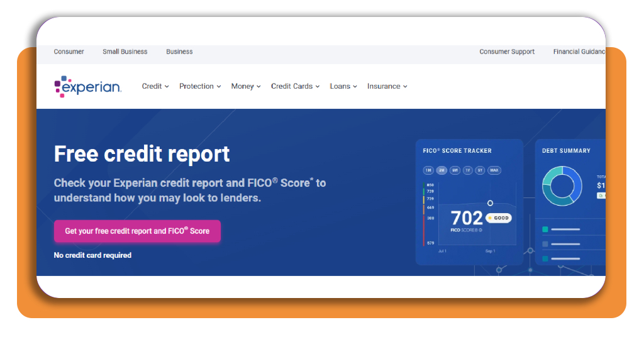Click the Free credit report heading
This screenshot has height=337, width=644.
tap(142, 154)
